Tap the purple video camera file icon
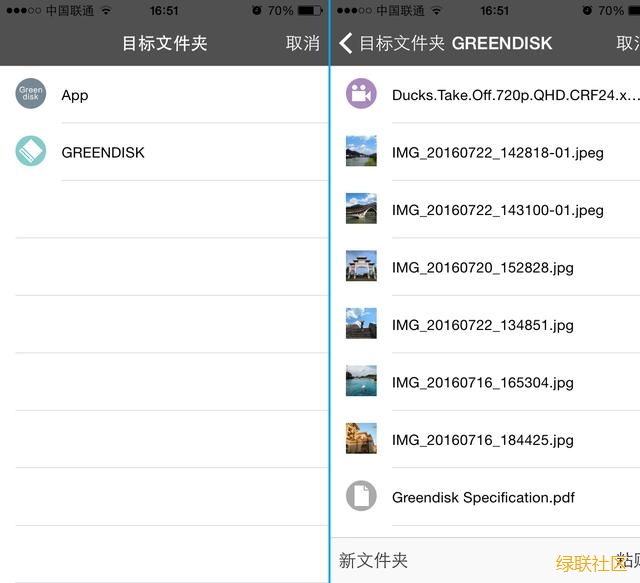Image resolution: width=640 pixels, height=583 pixels. (361, 94)
